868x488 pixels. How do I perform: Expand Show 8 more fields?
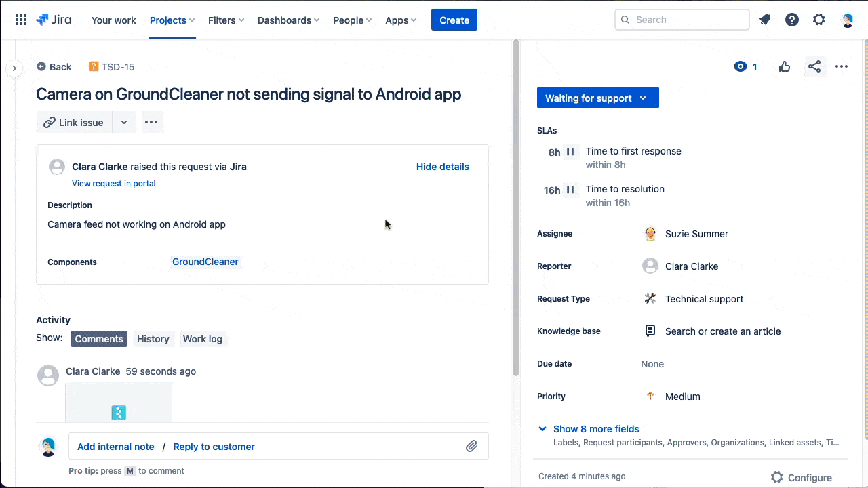point(595,429)
